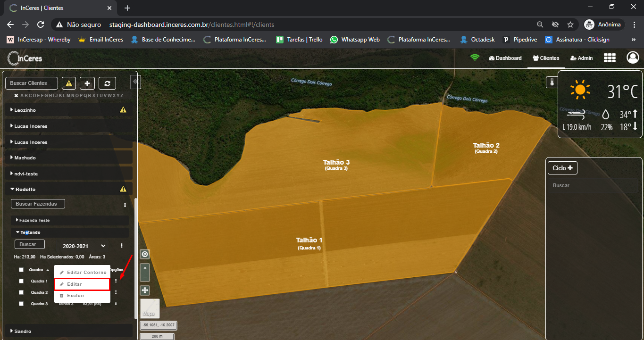The width and height of the screenshot is (644, 340).
Task: Click warning icon on Rodolfo row
Action: [x=123, y=189]
